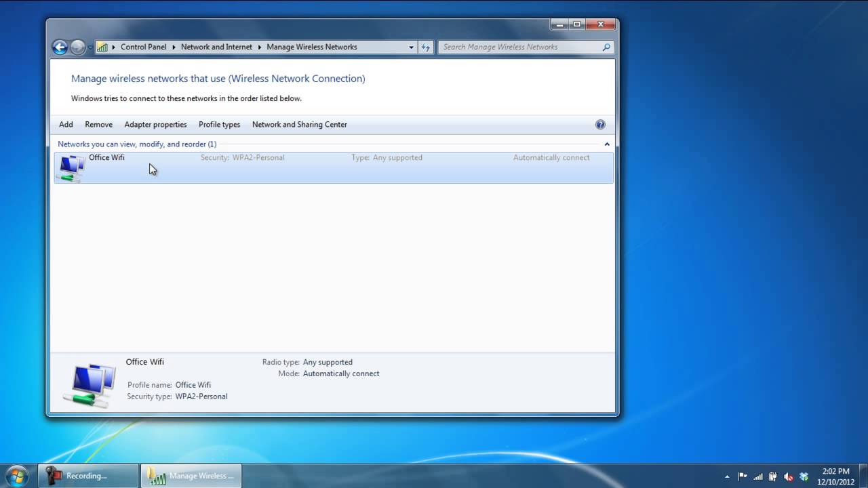Open address bar history dropdown
Screen dimensions: 868x488
click(x=411, y=47)
